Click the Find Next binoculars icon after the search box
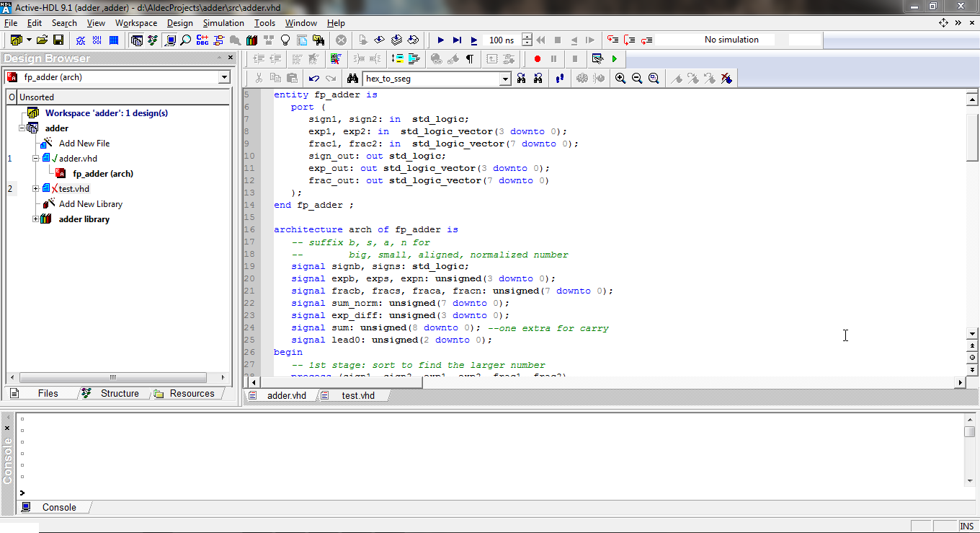The height and width of the screenshot is (533, 980). (x=521, y=78)
